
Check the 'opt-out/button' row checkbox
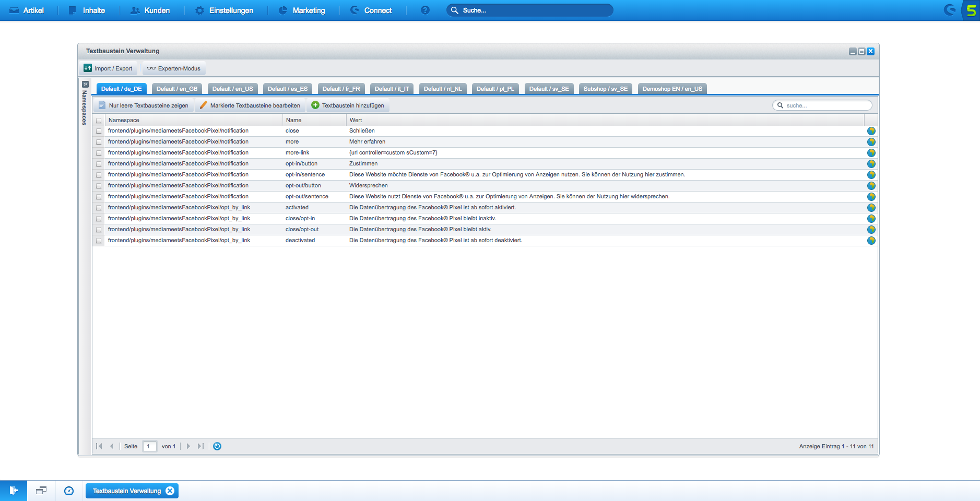[x=99, y=186]
